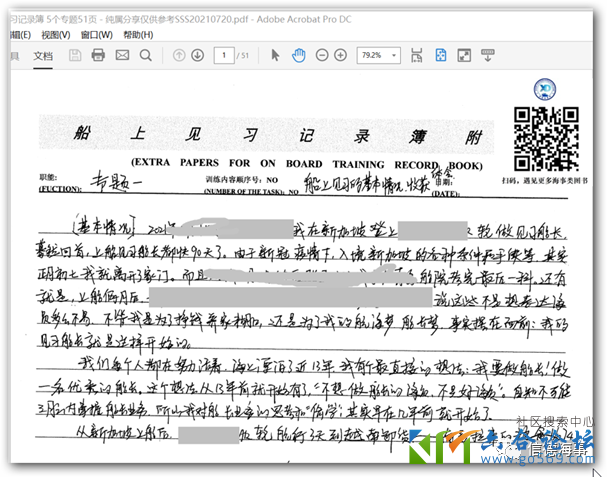This screenshot has width=607, height=477.
Task: Choose the Selection arrow tool
Action: [x=275, y=55]
